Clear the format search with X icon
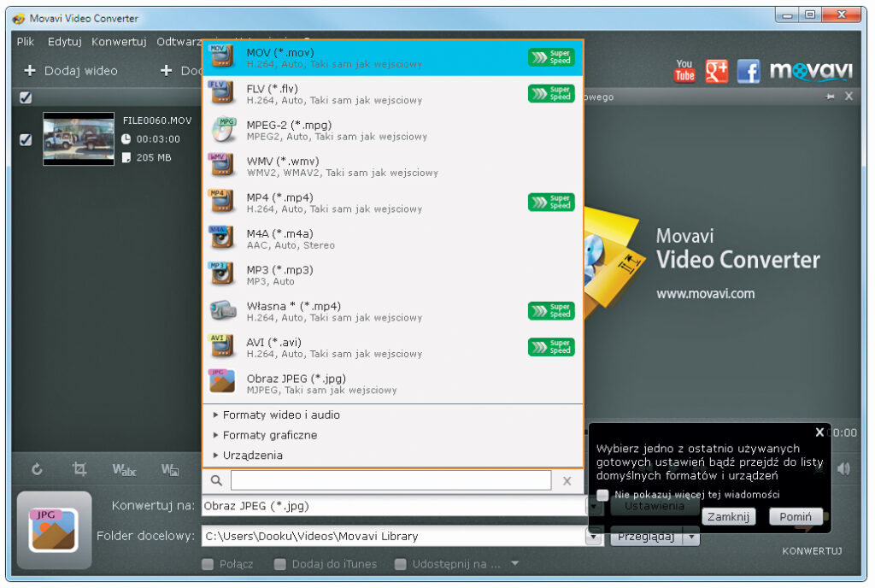875x588 pixels. [567, 481]
